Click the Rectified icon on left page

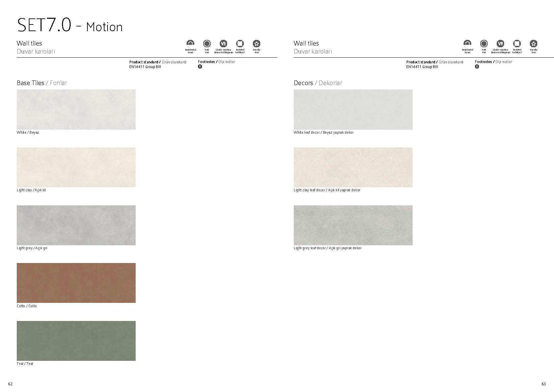[x=240, y=44]
